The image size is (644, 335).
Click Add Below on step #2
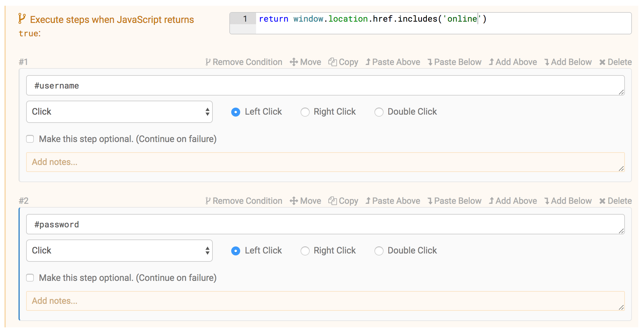pyautogui.click(x=547, y=201)
